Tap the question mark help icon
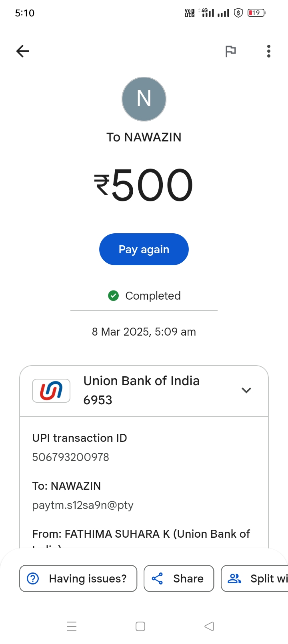Image resolution: width=288 pixels, height=644 pixels. pos(33,578)
